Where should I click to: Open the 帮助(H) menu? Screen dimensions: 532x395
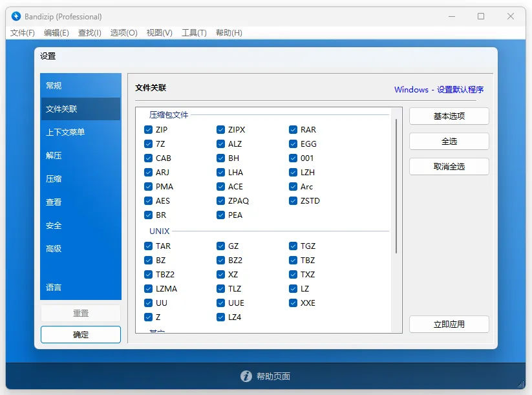pyautogui.click(x=229, y=33)
